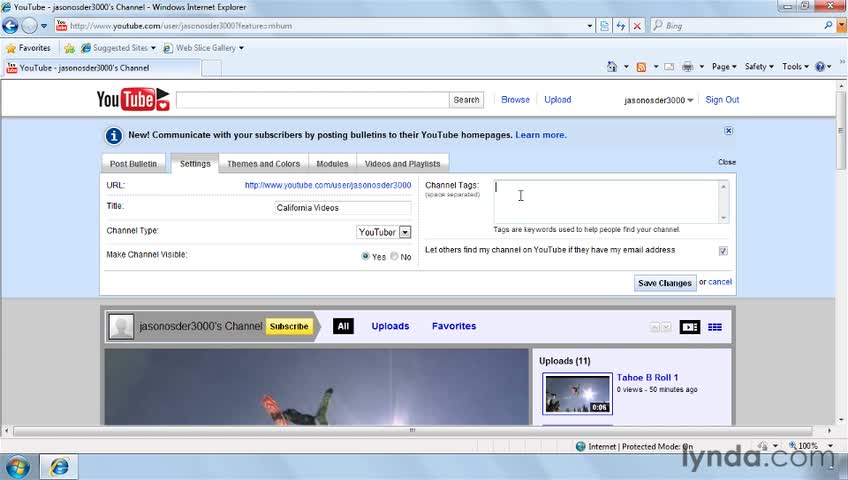Open Suggested Sites dropdown
This screenshot has width=848, height=480.
tap(118, 48)
